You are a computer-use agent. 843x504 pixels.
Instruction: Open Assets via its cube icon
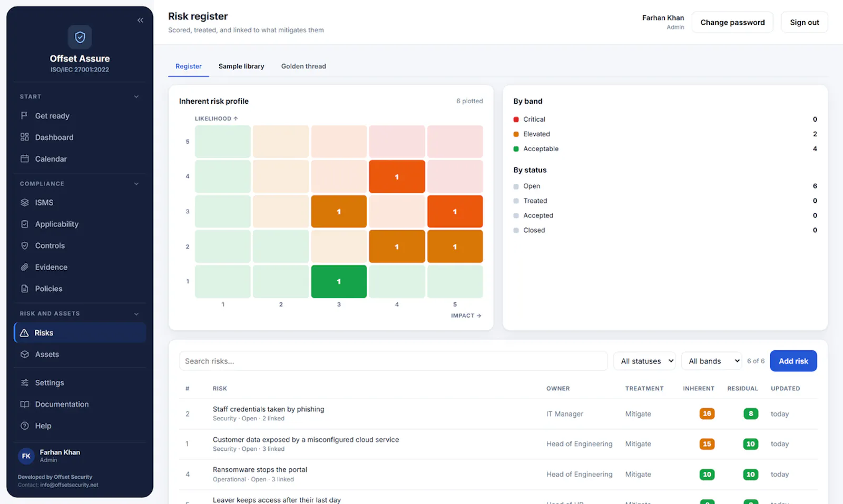coord(24,354)
